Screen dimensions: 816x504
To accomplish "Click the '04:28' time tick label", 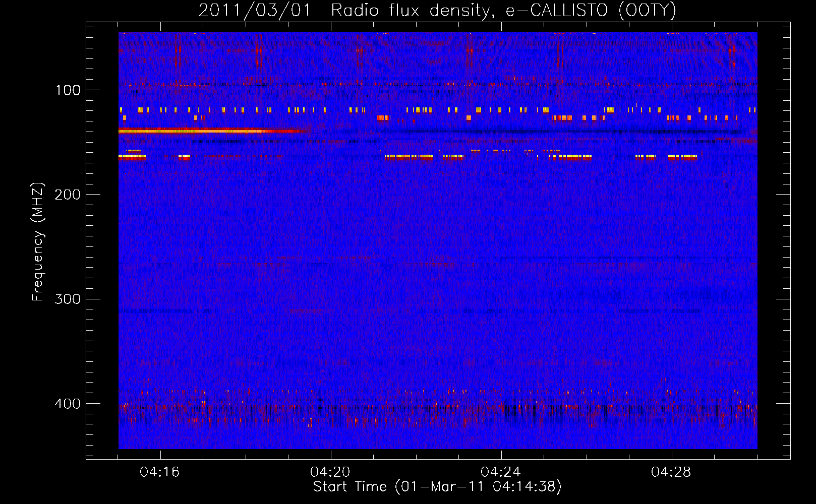I will tap(671, 472).
